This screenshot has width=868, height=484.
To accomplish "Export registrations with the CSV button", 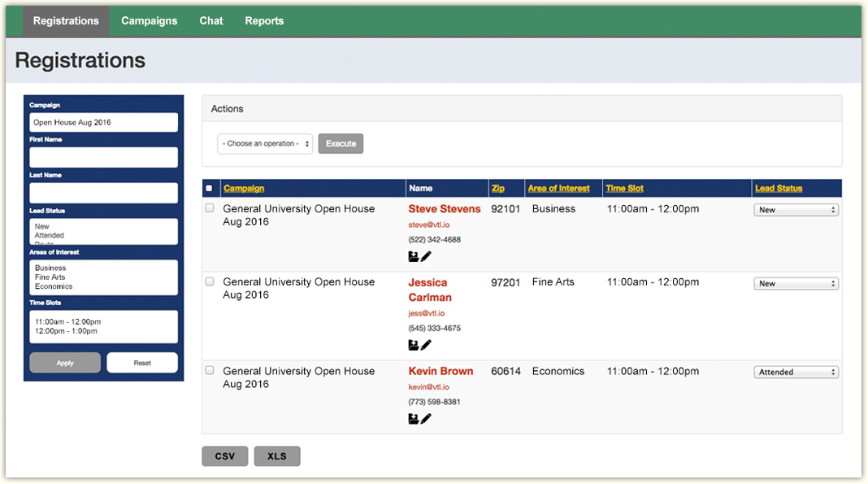I will pyautogui.click(x=225, y=456).
